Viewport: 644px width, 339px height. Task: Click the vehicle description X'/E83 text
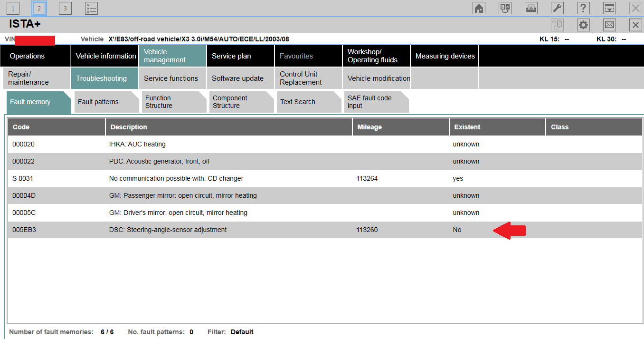click(x=199, y=39)
